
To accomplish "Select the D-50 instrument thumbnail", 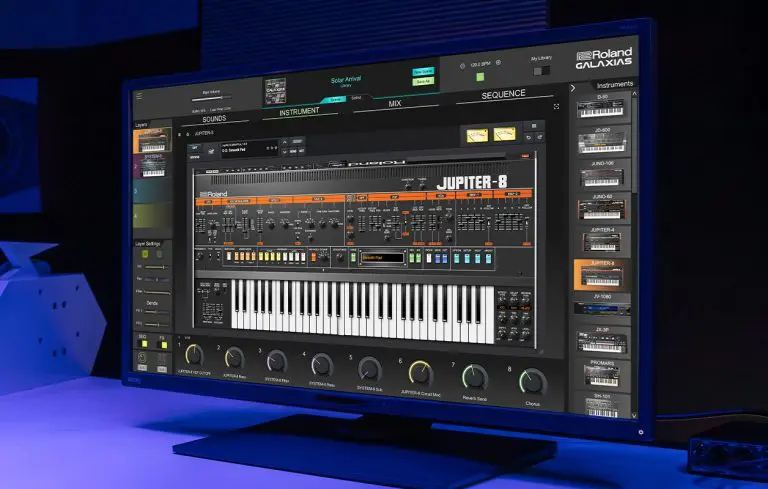I will pos(604,111).
